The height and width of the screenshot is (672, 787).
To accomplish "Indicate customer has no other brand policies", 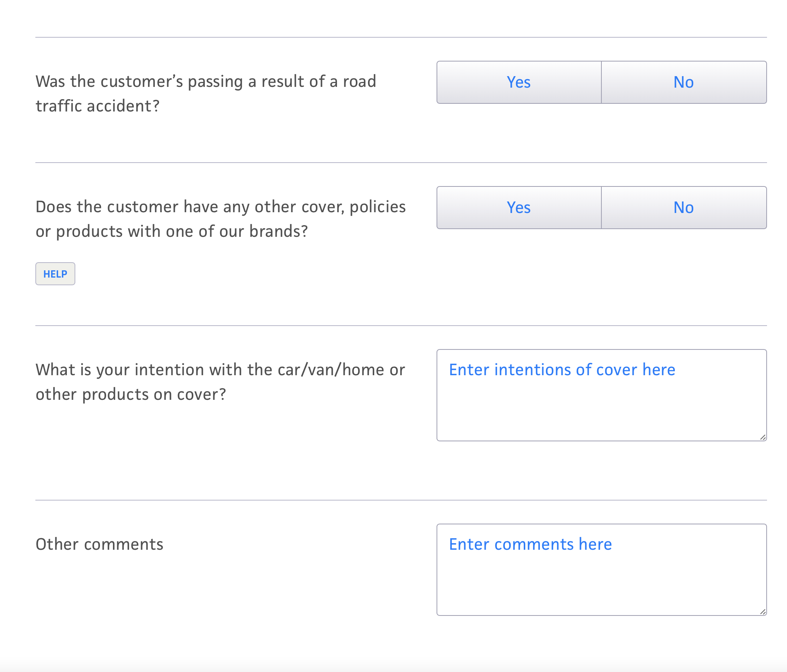I will click(x=684, y=208).
